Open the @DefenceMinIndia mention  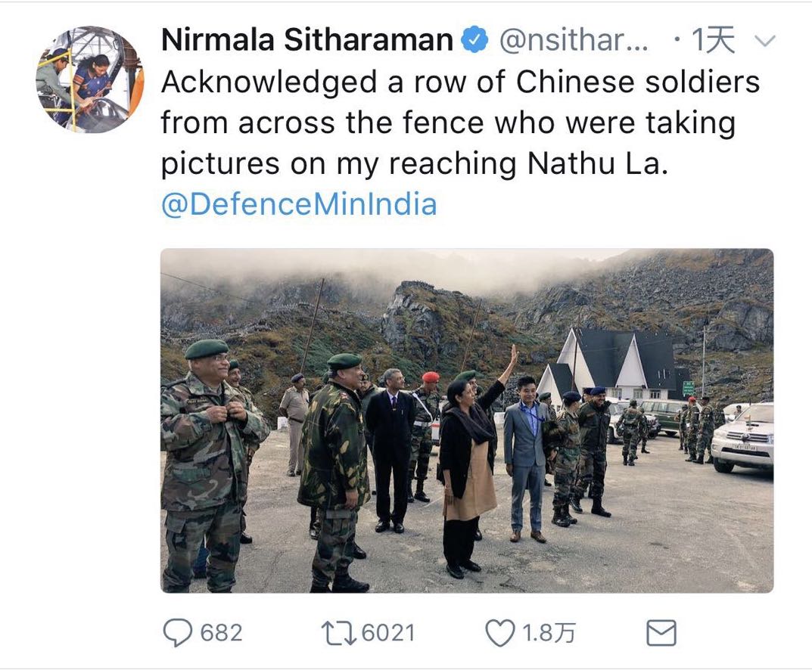pos(299,204)
